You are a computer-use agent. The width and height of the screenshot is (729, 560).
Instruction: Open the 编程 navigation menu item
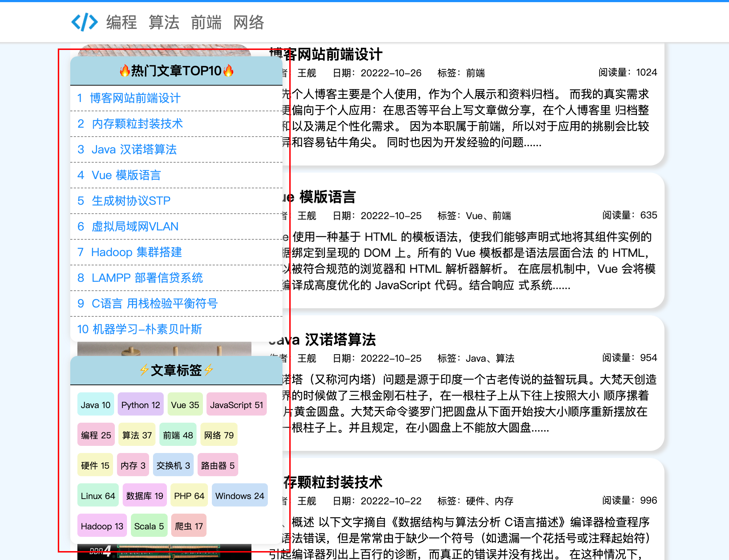(x=122, y=22)
